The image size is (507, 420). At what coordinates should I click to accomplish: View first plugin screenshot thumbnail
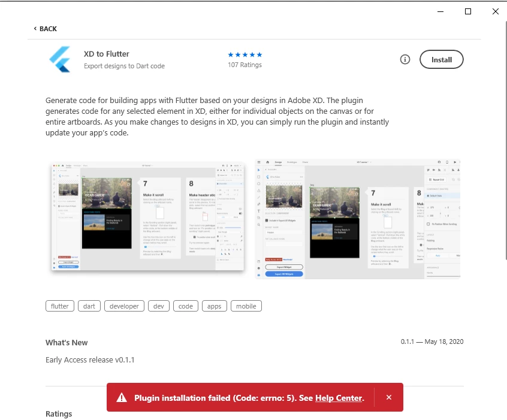coord(147,217)
